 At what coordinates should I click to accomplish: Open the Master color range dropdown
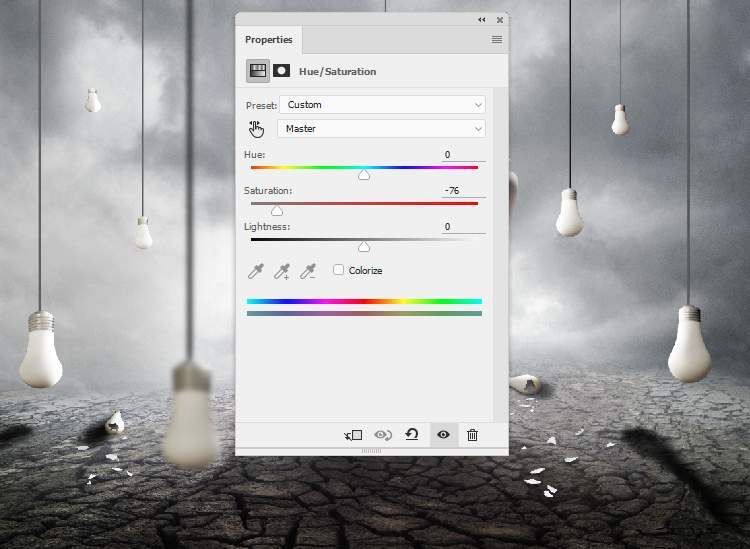(x=382, y=129)
